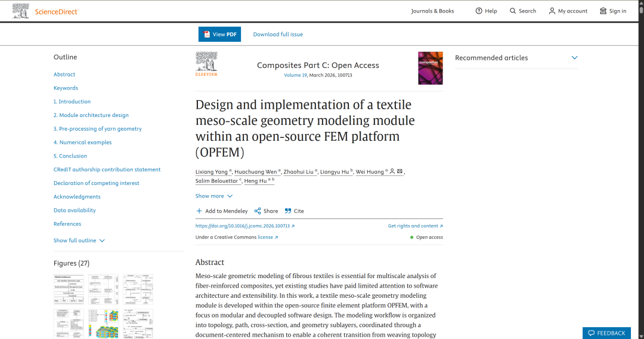Click the Elsevier logo beside journal title
The height and width of the screenshot is (339, 644).
pos(206,64)
